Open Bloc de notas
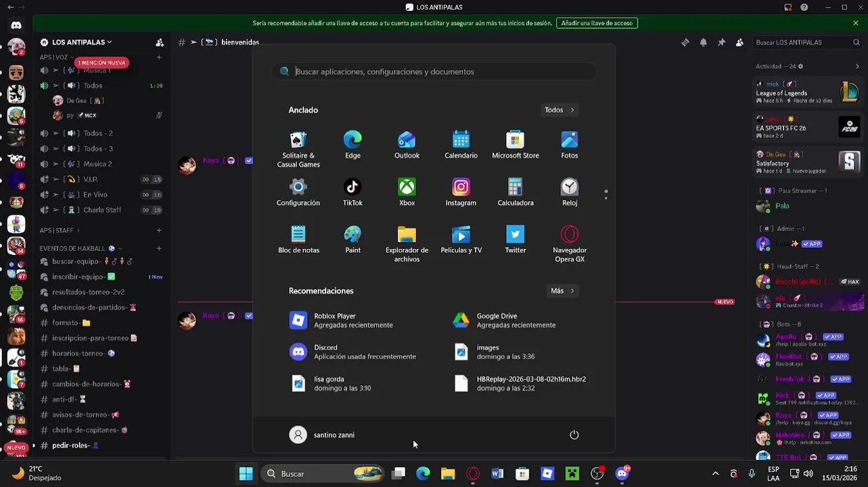This screenshot has width=868, height=487. pyautogui.click(x=298, y=240)
